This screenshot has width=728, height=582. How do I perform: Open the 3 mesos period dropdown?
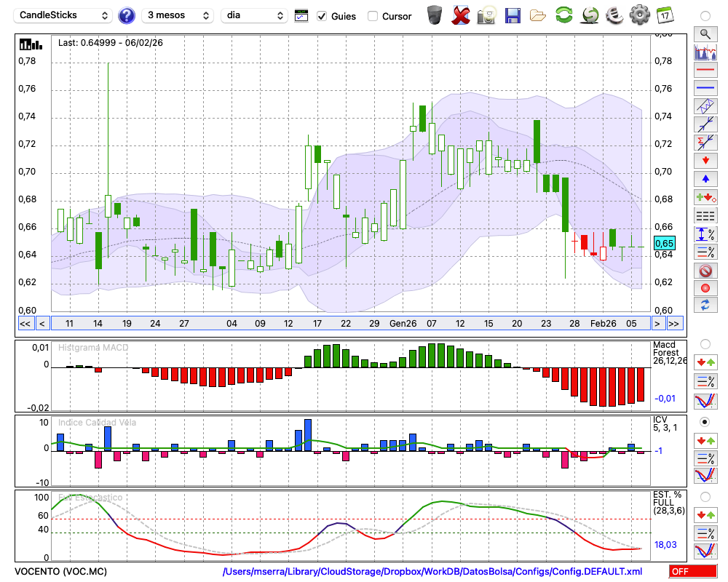[x=178, y=15]
